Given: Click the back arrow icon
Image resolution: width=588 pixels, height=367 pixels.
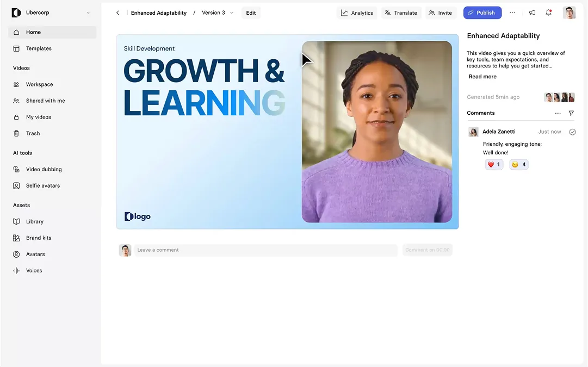Looking at the screenshot, I should coord(117,13).
